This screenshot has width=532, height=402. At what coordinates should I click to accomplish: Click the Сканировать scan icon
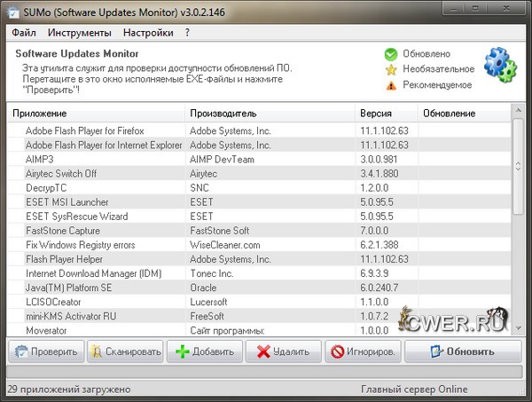pyautogui.click(x=97, y=351)
